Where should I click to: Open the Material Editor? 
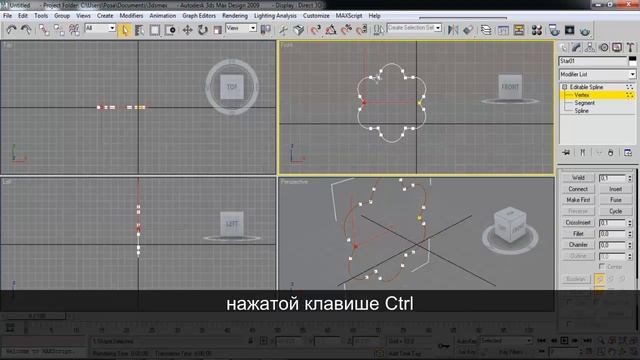pyautogui.click(x=537, y=30)
